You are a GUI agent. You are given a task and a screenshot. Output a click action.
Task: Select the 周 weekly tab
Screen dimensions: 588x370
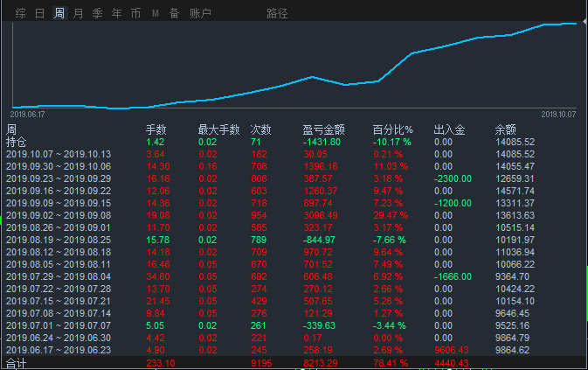(x=59, y=13)
